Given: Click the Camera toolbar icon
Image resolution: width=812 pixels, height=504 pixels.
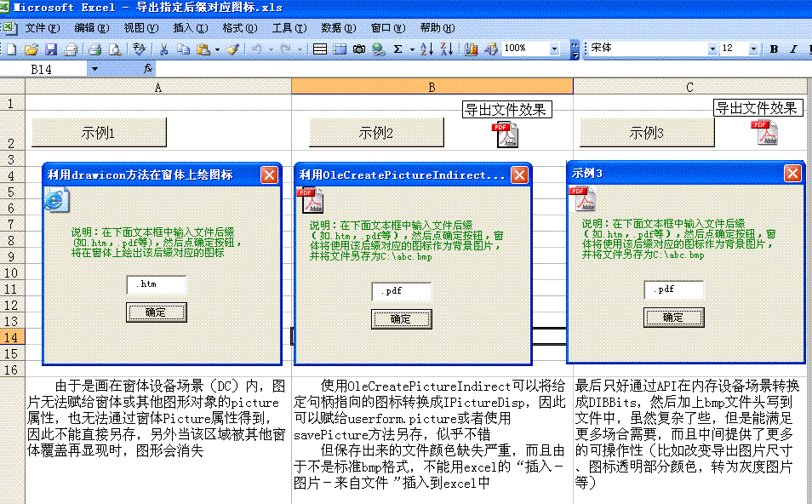Looking at the screenshot, I should [x=358, y=49].
